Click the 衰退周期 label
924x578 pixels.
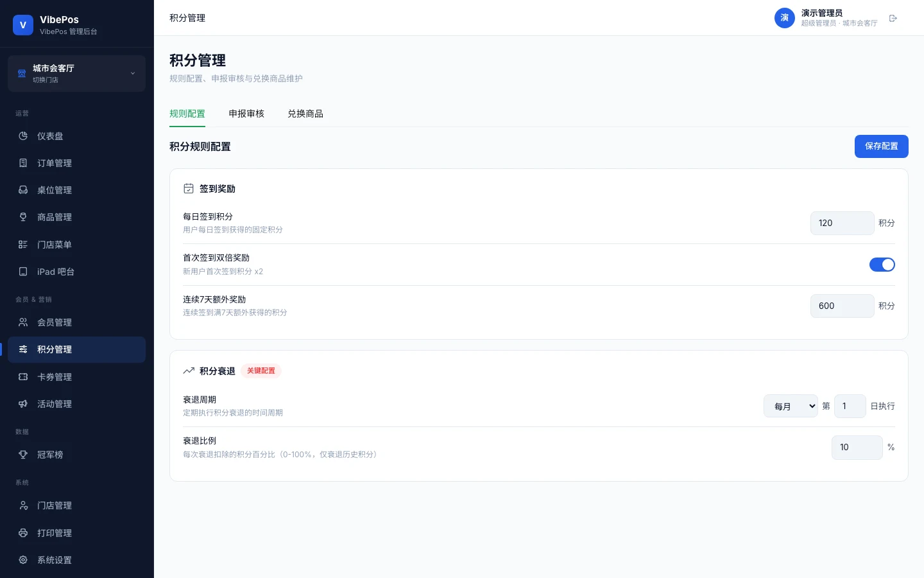coord(200,399)
